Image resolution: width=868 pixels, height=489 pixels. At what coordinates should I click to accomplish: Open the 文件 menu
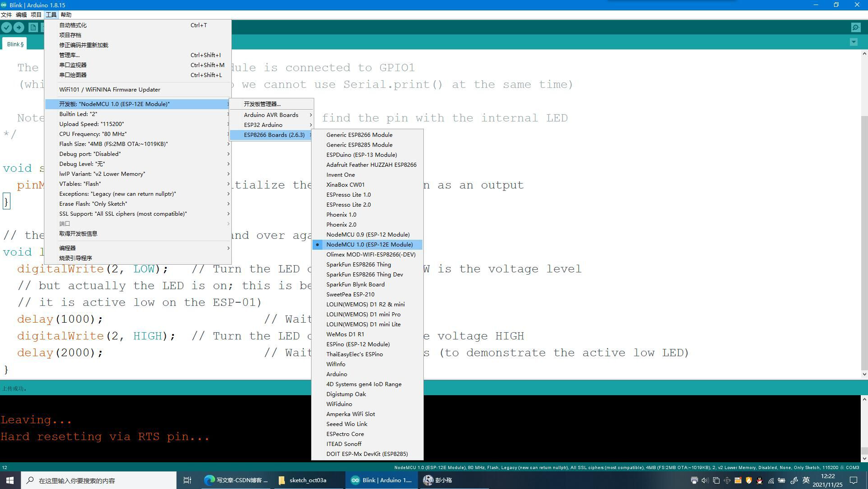pos(6,15)
